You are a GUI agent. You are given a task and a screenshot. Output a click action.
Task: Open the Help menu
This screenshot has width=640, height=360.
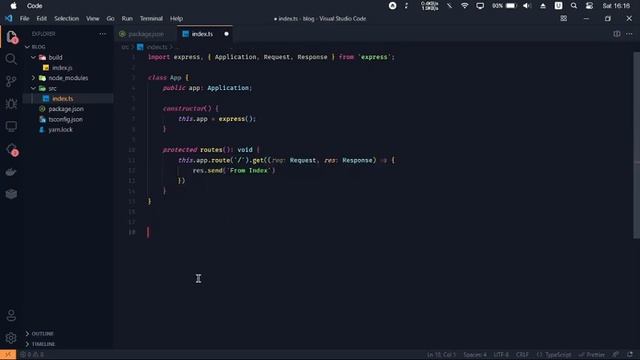[176, 18]
